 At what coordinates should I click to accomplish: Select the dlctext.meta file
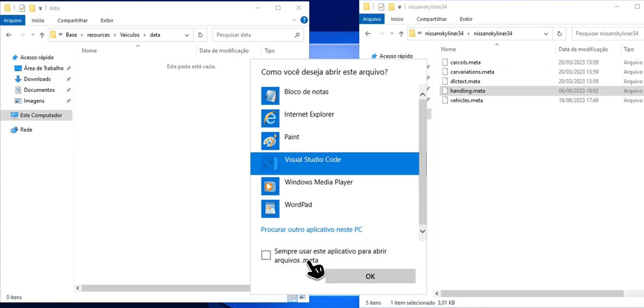[x=465, y=81]
